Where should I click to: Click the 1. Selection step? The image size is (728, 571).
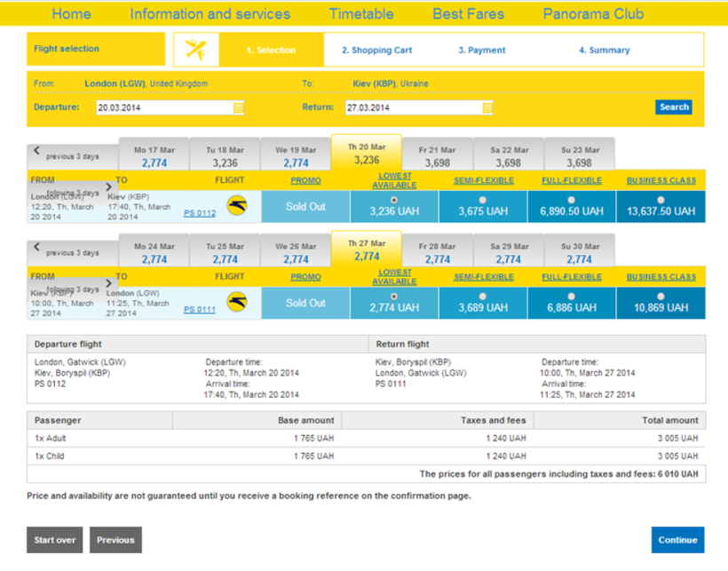271,50
